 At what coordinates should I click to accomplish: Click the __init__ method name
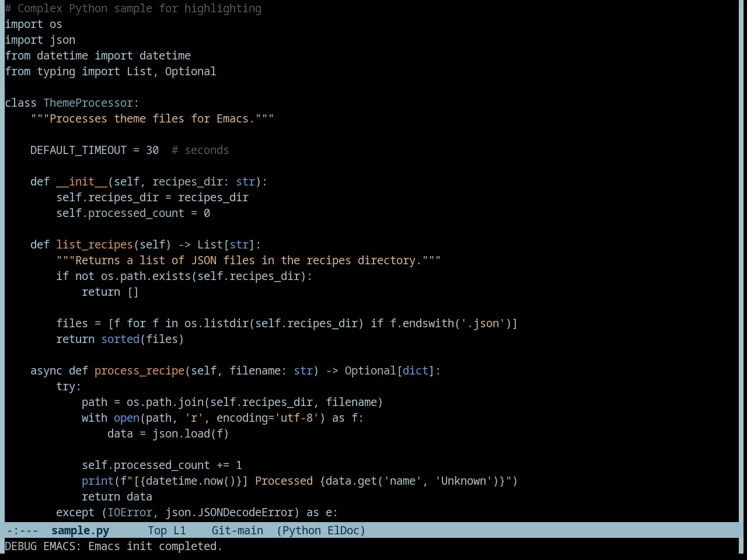pos(82,181)
